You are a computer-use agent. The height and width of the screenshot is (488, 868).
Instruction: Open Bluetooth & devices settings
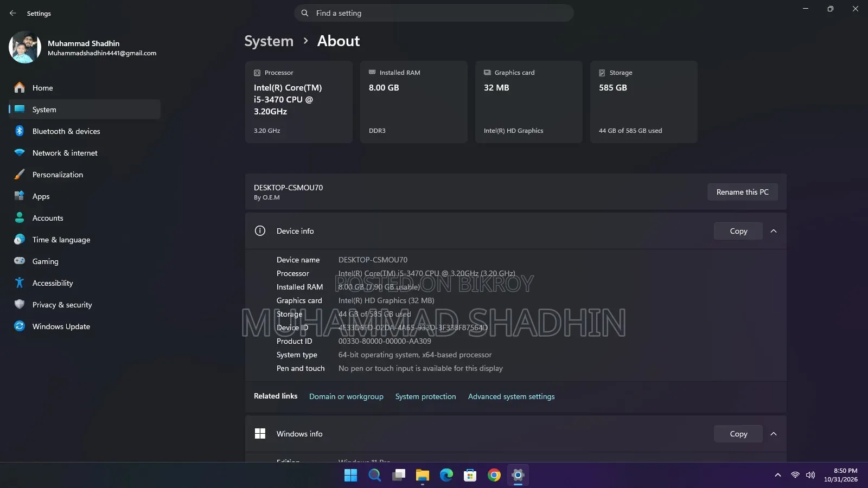tap(85, 131)
